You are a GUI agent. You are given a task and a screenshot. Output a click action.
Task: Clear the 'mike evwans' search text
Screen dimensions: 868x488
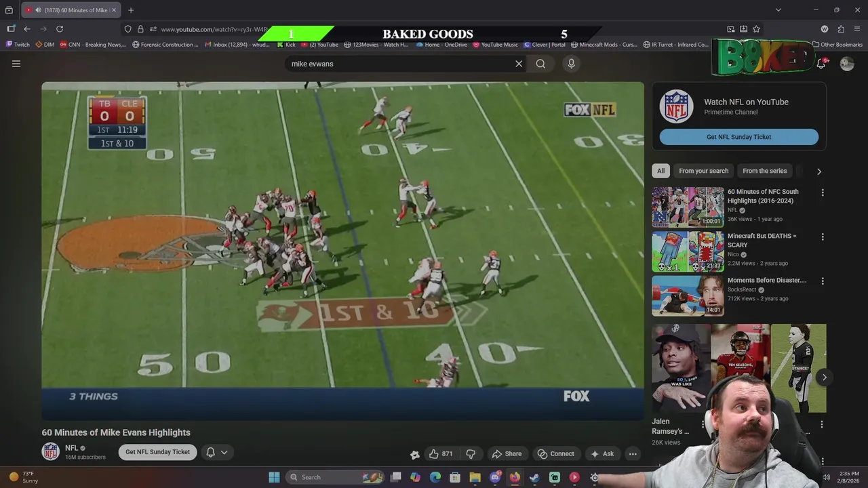519,64
